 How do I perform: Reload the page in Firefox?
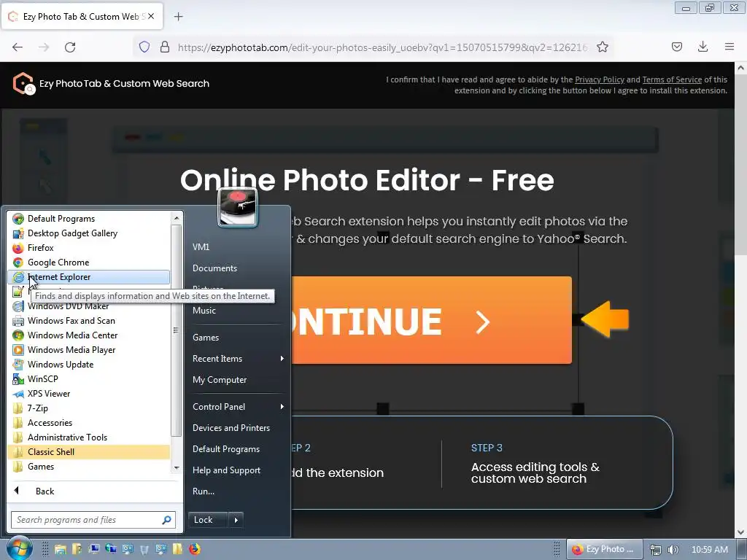click(70, 47)
